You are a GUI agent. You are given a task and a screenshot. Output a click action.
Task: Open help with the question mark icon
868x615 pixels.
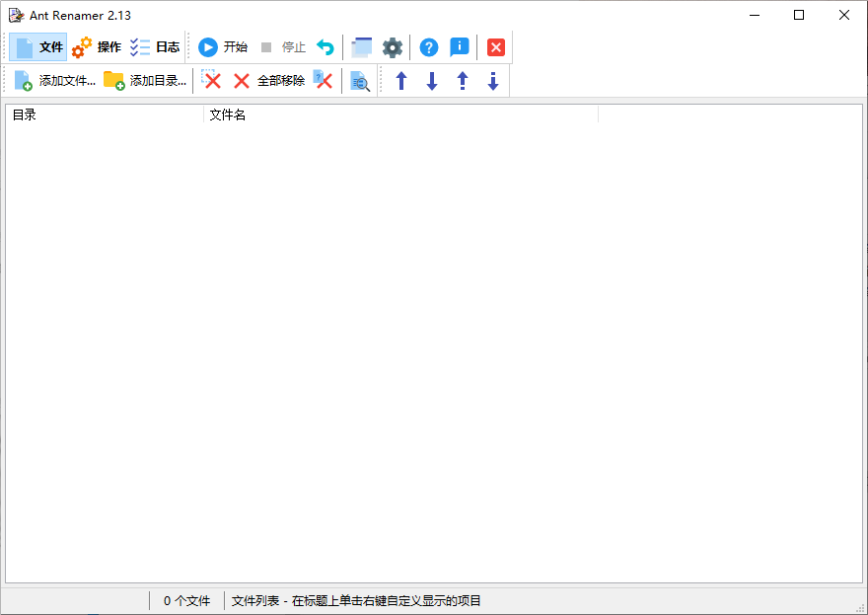tap(429, 47)
